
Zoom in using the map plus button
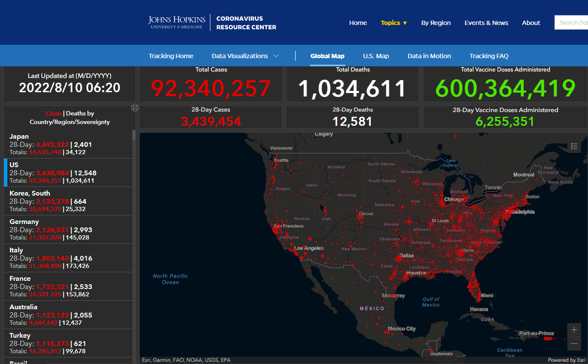(574, 330)
